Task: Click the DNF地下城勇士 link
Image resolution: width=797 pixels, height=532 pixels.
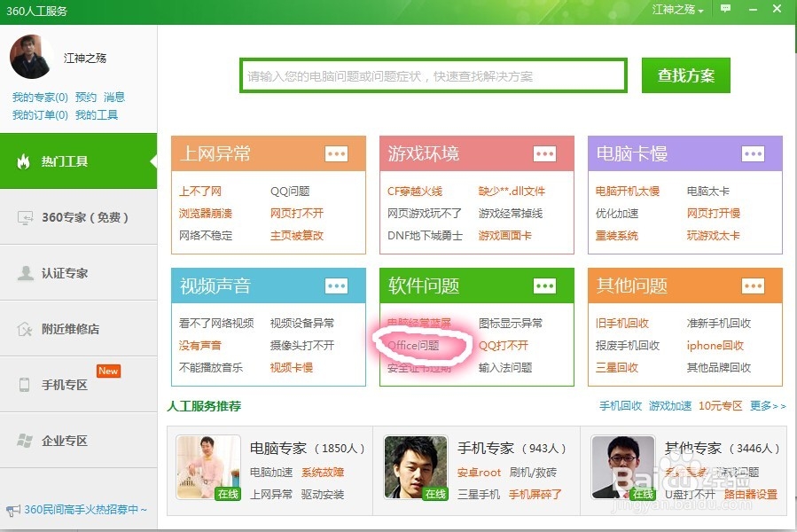Action: 425,236
